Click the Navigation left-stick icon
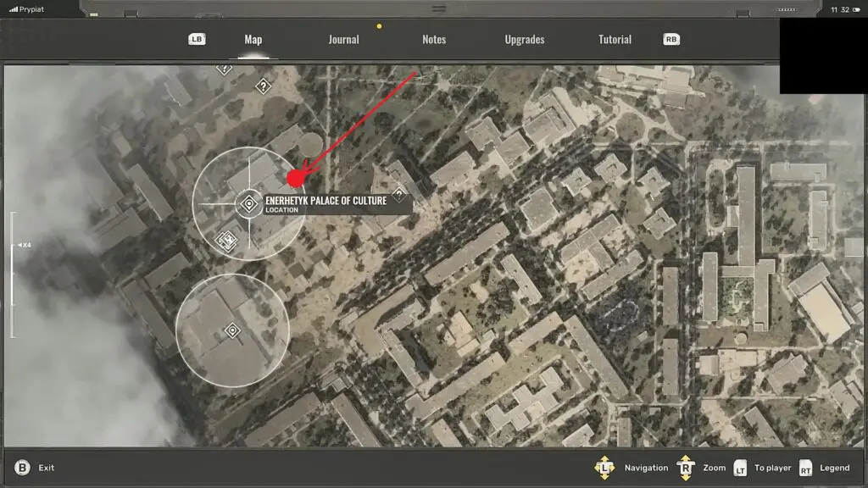This screenshot has width=868, height=488. pyautogui.click(x=604, y=468)
